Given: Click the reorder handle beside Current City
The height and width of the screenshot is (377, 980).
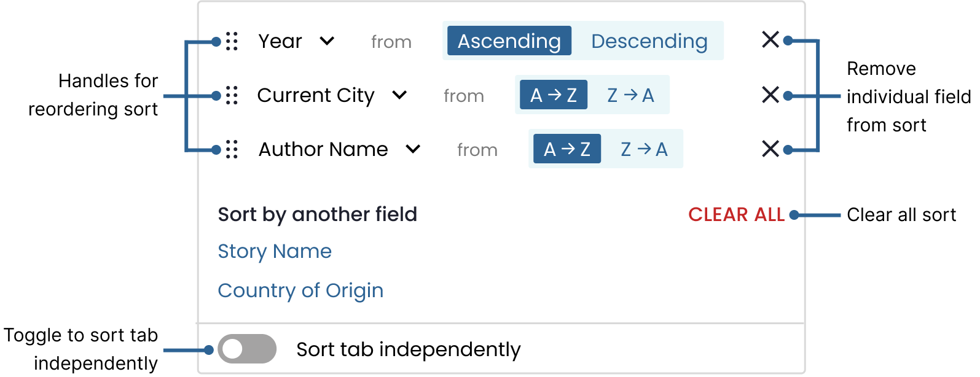Looking at the screenshot, I should point(232,95).
